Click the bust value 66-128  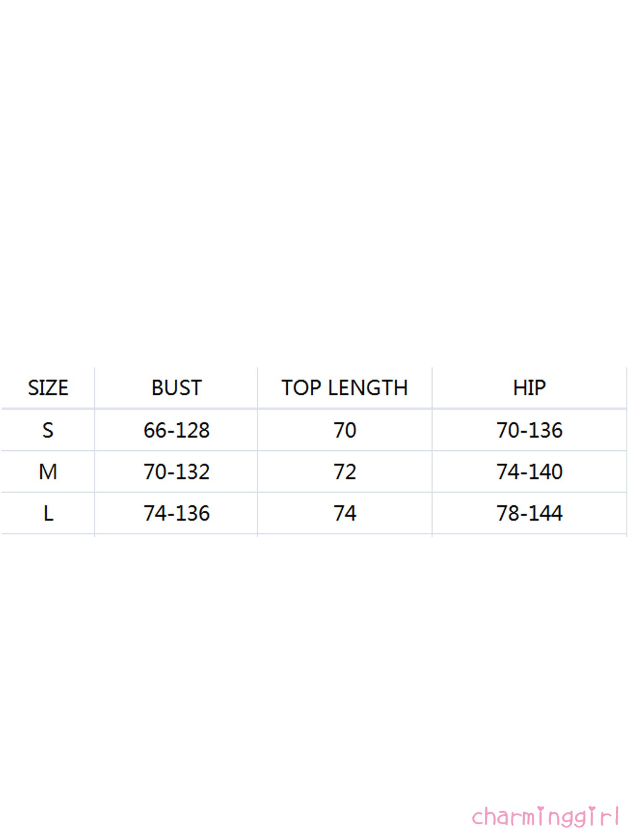tap(176, 430)
